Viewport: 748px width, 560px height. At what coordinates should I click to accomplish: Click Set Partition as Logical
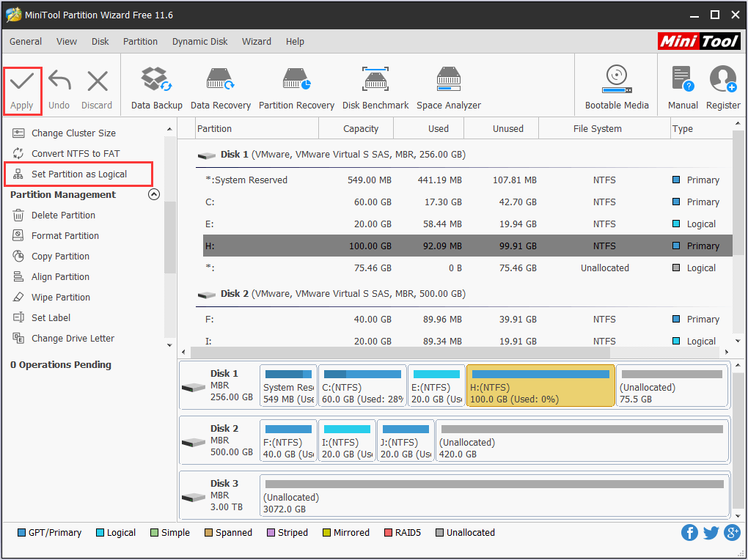pos(79,174)
